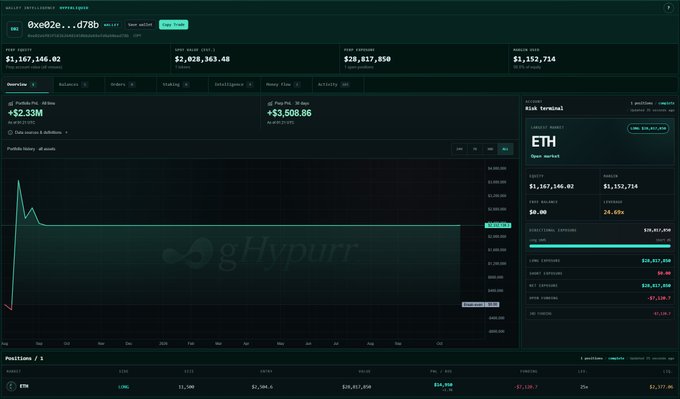Click the 11,500 size cell

(186, 387)
